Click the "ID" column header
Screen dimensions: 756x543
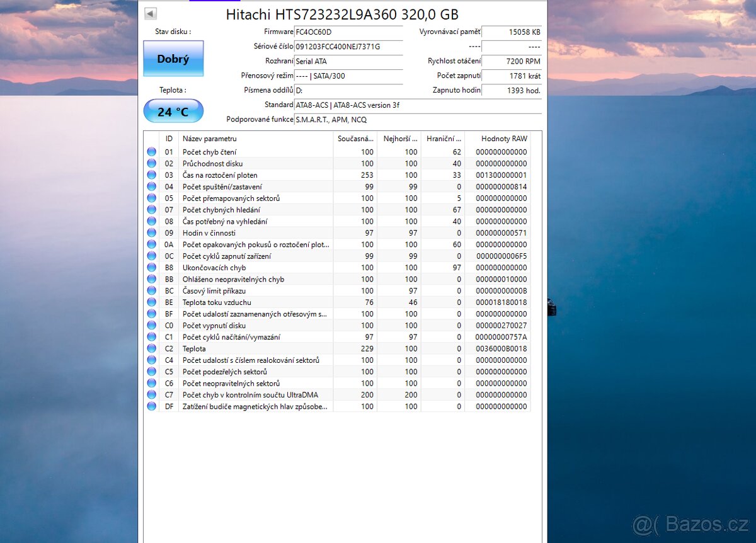[x=168, y=139]
